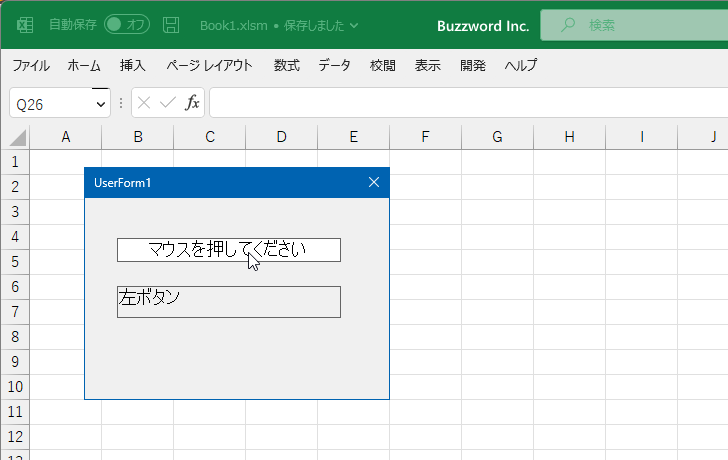Switch to the ホーム ribbon tab
The image size is (728, 460).
[x=84, y=65]
